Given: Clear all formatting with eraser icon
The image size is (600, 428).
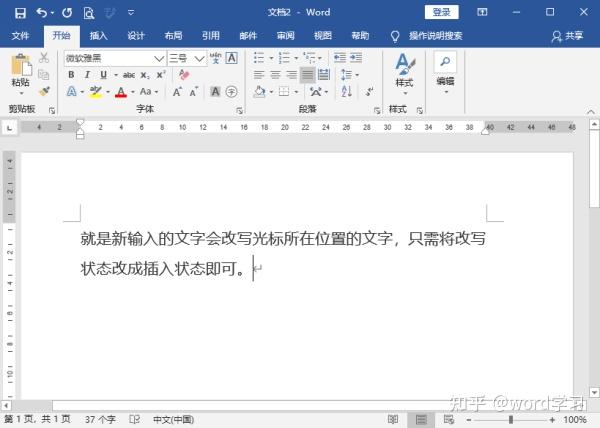Looking at the screenshot, I should point(184,75).
